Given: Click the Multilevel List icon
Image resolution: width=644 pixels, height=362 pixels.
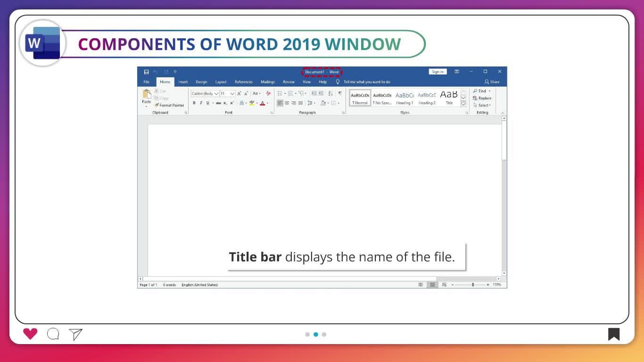Looking at the screenshot, I should (x=302, y=93).
